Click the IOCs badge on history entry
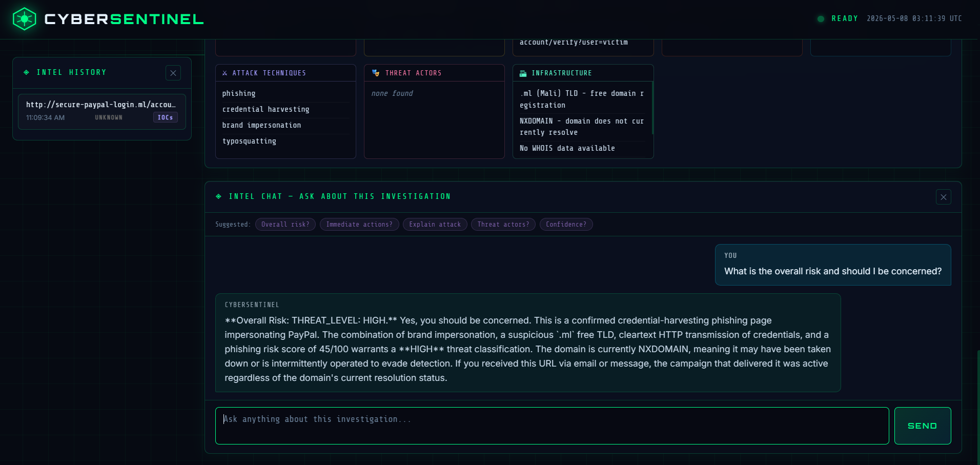 165,117
